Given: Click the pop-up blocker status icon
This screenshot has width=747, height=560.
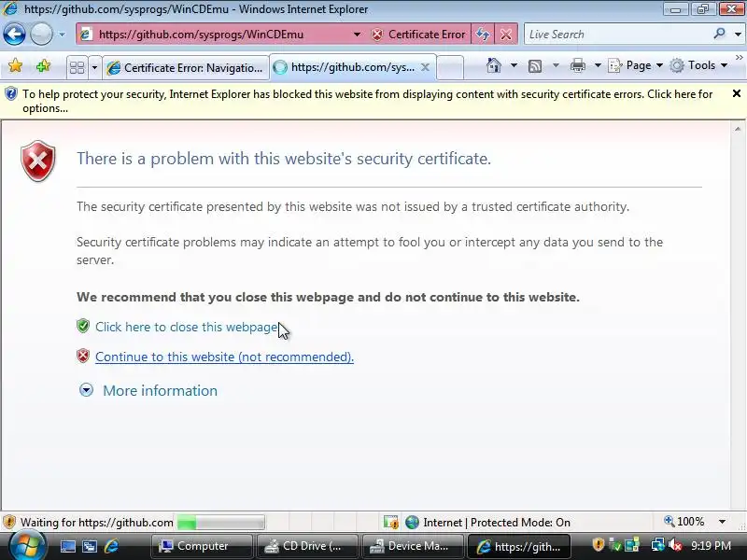Looking at the screenshot, I should tap(390, 523).
